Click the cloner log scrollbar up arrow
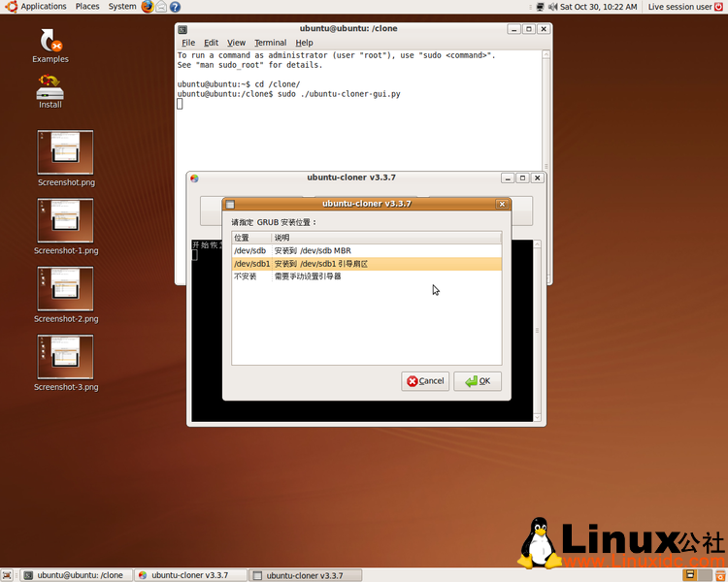This screenshot has height=582, width=728. [x=537, y=244]
